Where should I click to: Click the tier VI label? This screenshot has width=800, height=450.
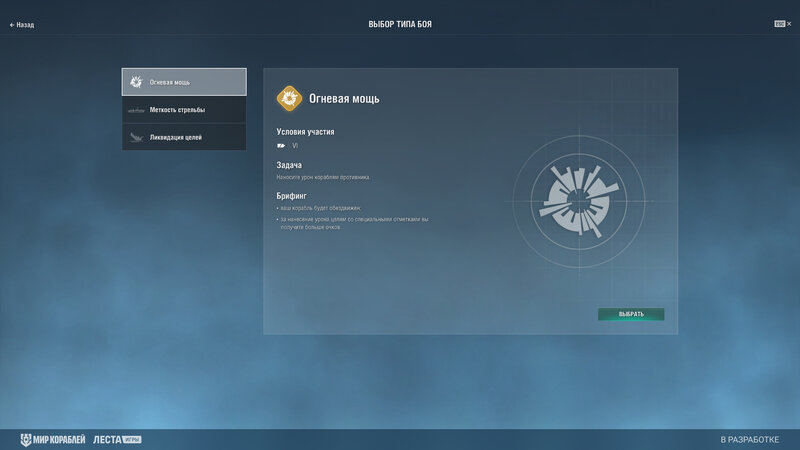[295, 146]
